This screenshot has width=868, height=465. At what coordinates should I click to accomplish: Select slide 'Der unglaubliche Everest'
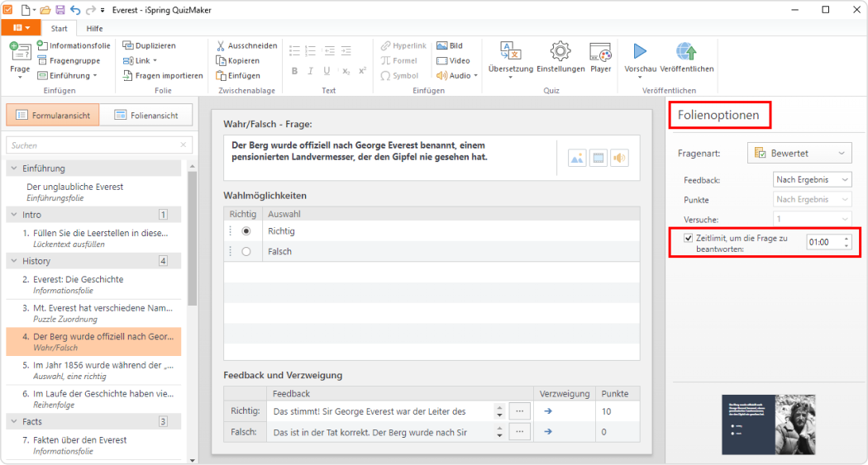93,192
